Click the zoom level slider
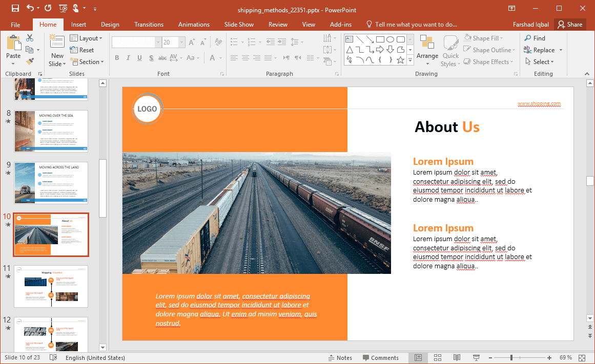The width and height of the screenshot is (595, 364). click(x=511, y=358)
